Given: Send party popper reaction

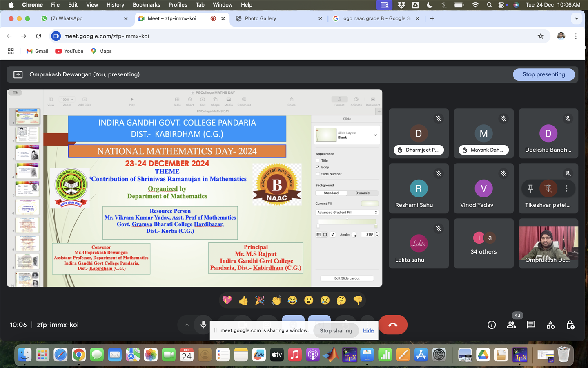Looking at the screenshot, I should (260, 301).
